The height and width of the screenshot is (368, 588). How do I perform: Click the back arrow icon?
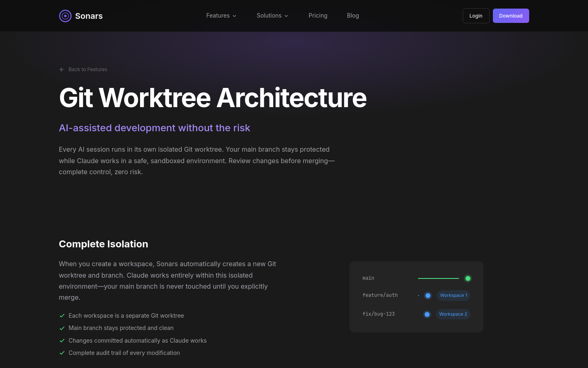click(62, 70)
